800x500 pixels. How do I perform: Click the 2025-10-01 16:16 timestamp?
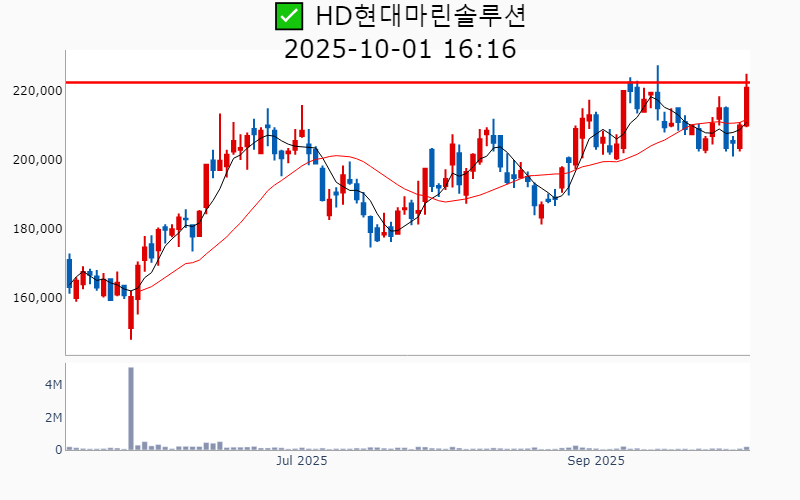pyautogui.click(x=400, y=48)
